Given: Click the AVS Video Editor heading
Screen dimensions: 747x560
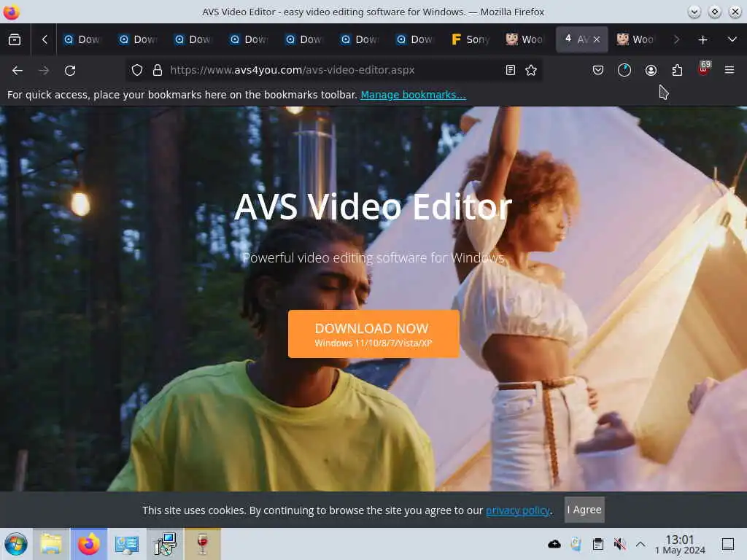Looking at the screenshot, I should [373, 206].
